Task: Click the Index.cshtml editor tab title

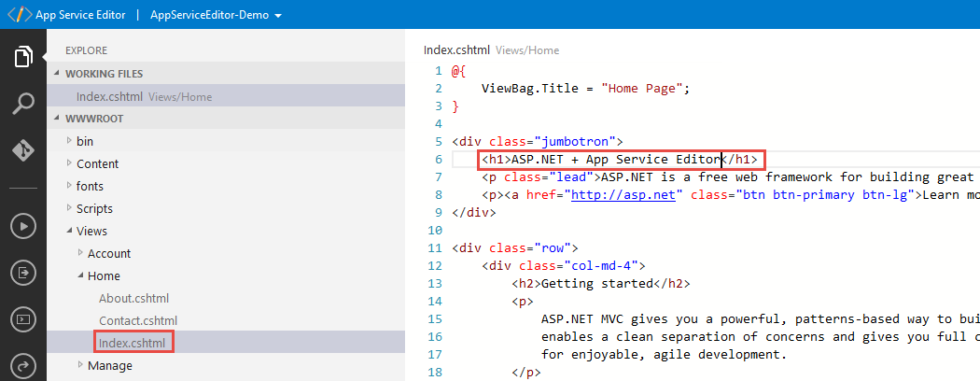Action: (x=457, y=50)
